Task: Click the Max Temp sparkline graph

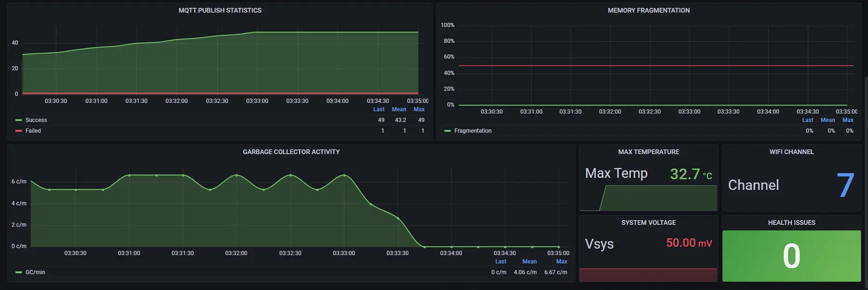Action: (x=648, y=198)
